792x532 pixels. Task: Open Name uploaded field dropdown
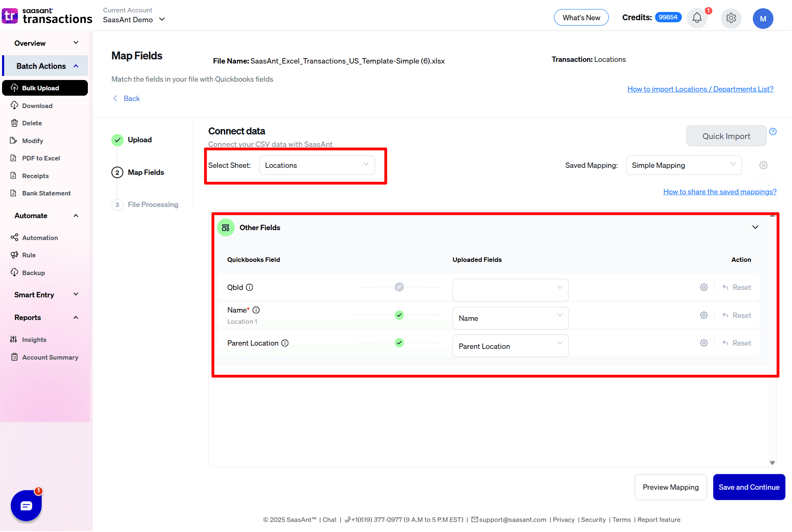[x=510, y=318]
